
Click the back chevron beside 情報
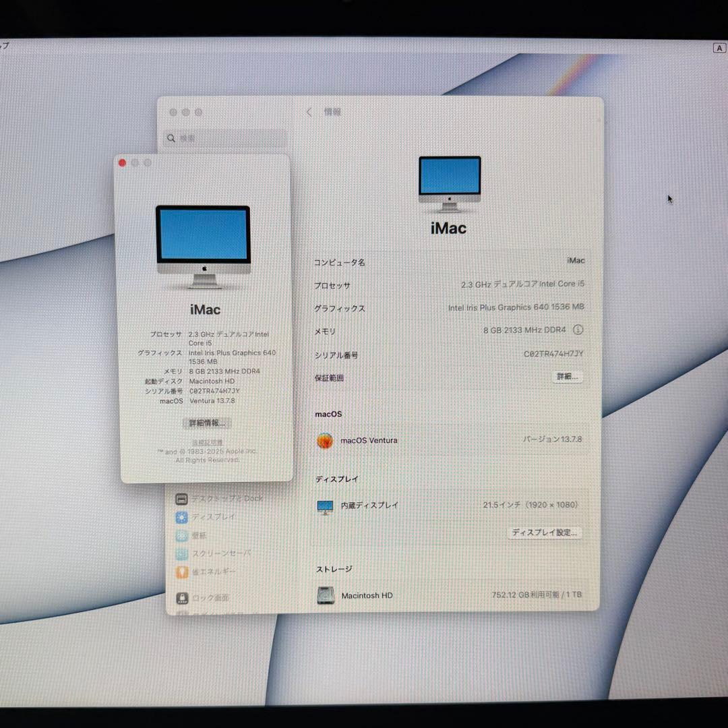tap(308, 112)
